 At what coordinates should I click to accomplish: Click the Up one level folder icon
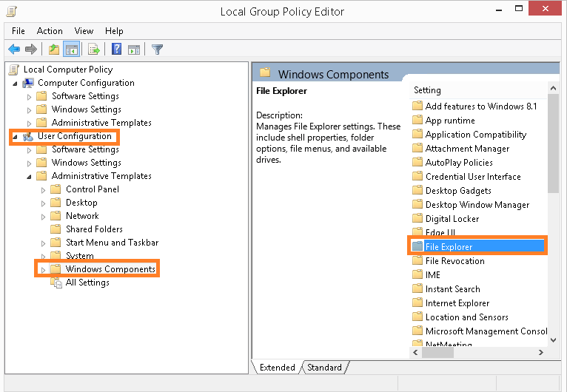pyautogui.click(x=54, y=49)
